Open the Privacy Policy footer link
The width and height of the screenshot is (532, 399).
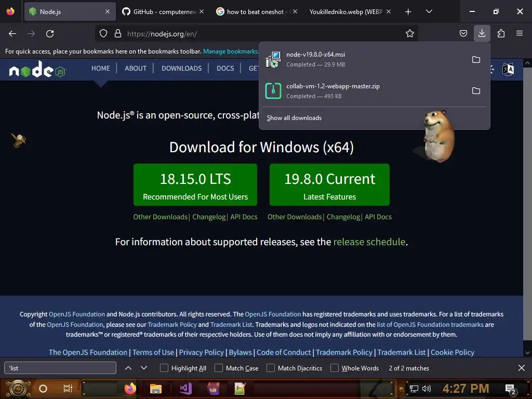coord(202,352)
